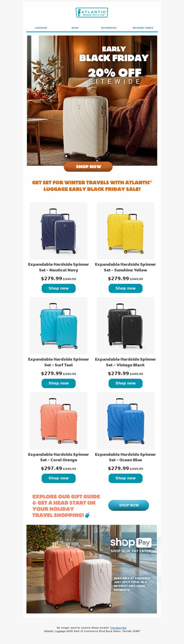Shop now for Nautical Navy set
184x644 pixels.
(x=59, y=288)
